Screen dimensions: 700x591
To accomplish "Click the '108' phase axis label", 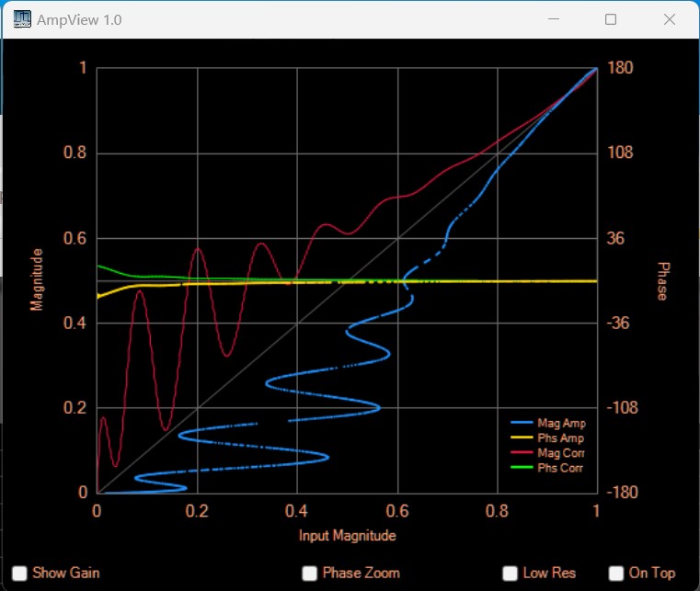I will (x=620, y=153).
